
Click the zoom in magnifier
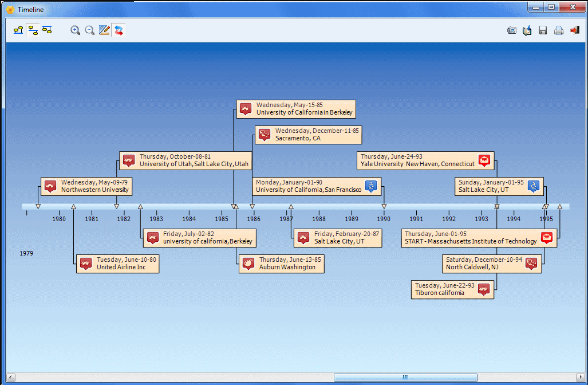(75, 30)
